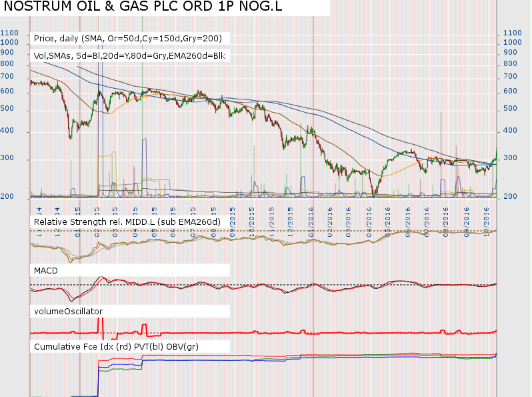Click 200 on the left price axis
The image size is (532, 397).
(x=7, y=196)
